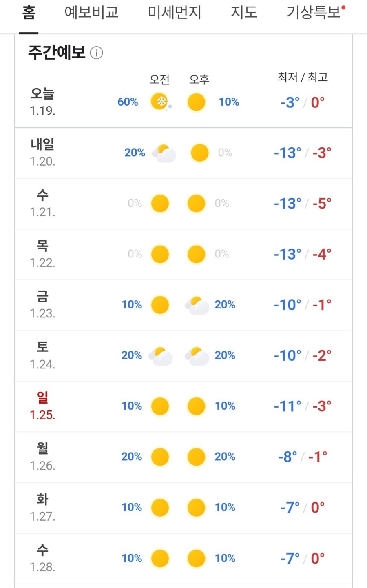
Task: Select the 오늘 1.19 date label
Action: coord(42,102)
